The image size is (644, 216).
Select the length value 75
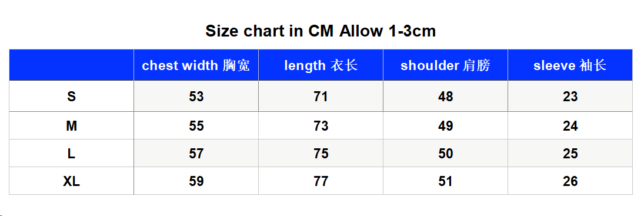coord(321,154)
